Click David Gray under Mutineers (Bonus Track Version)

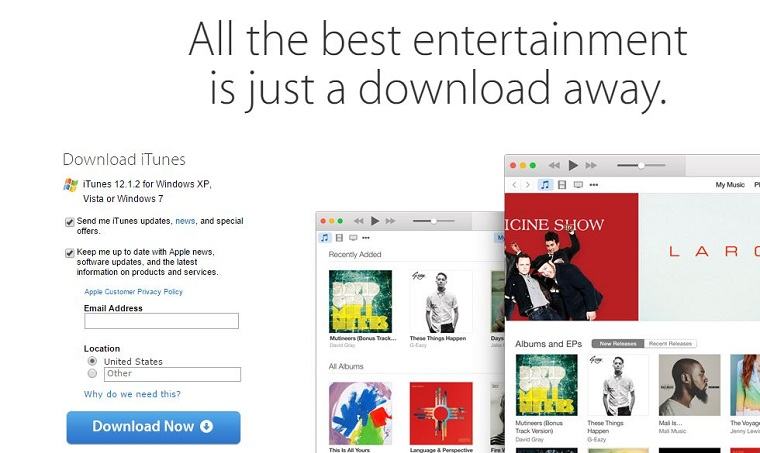click(529, 439)
